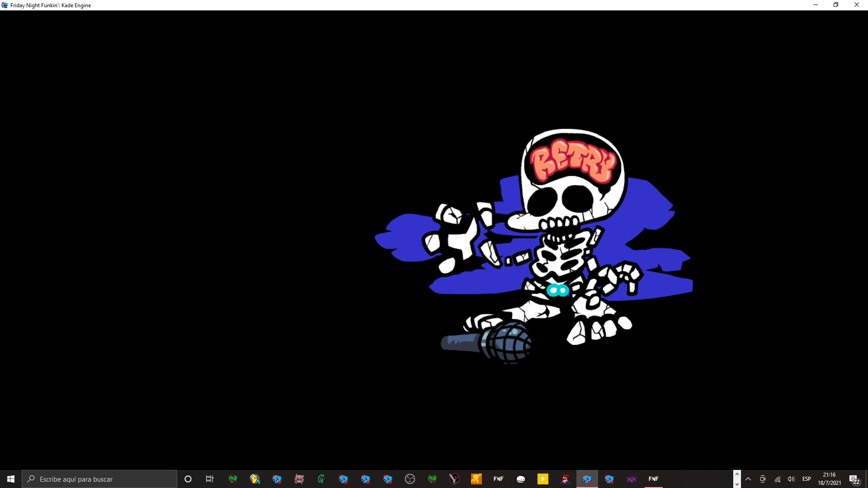Click the Cortana circle icon
868x488 pixels.
coord(188,479)
